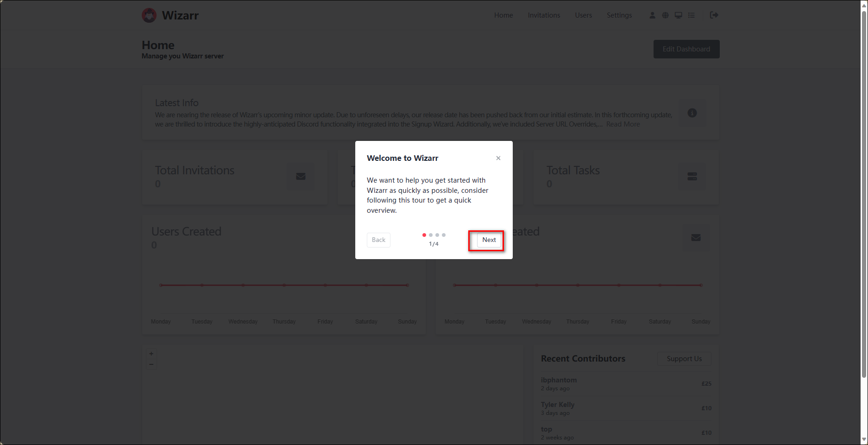The width and height of the screenshot is (868, 445).
Task: Open the Invitations menu item
Action: [x=544, y=15]
